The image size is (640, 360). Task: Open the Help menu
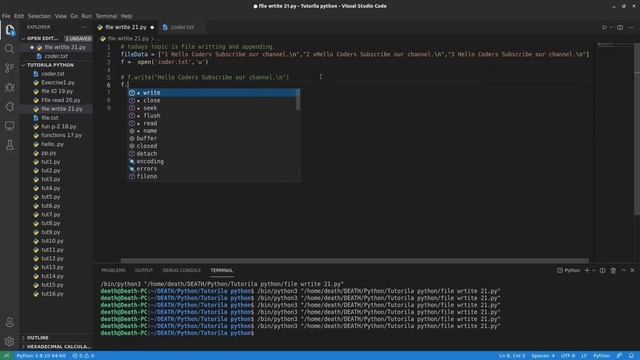(x=126, y=16)
